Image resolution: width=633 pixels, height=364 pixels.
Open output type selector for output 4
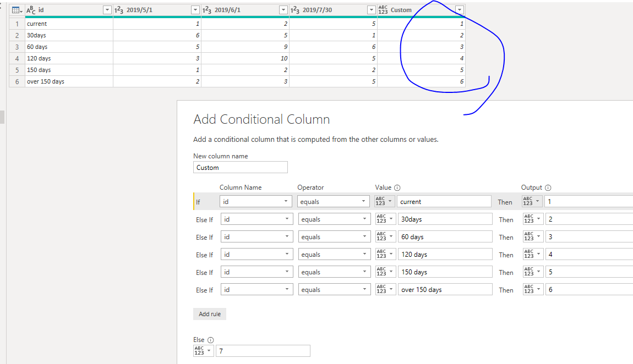tap(533, 255)
